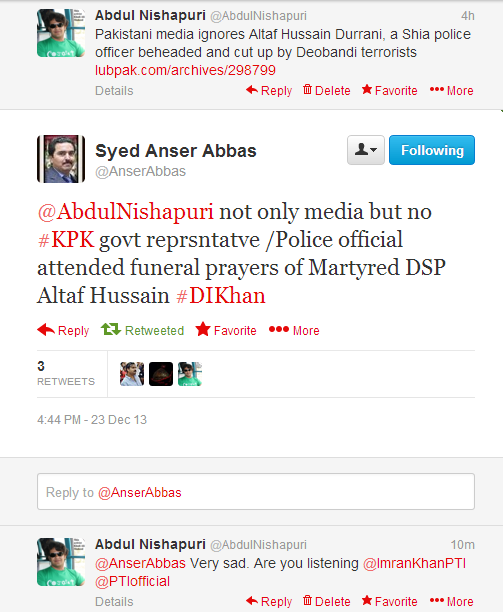Favorite the top Abdul Nishapuri tweet
Screen dimensions: 503x612
(389, 90)
